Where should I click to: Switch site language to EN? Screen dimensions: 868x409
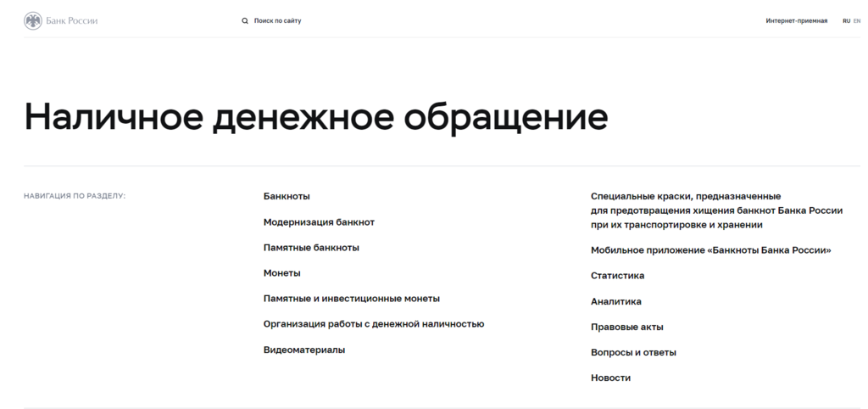[857, 20]
